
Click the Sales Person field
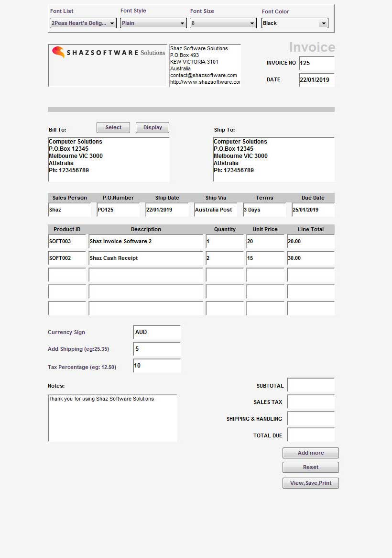[x=69, y=210]
